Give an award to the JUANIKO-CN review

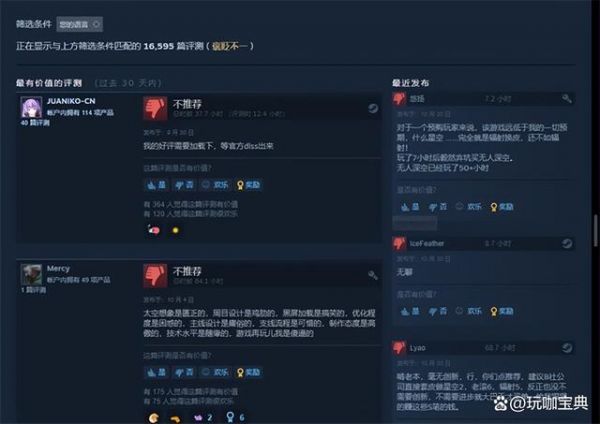point(249,185)
